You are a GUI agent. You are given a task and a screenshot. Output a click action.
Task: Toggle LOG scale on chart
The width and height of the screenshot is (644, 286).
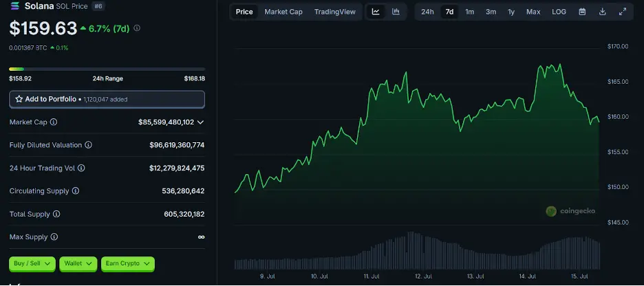[559, 12]
